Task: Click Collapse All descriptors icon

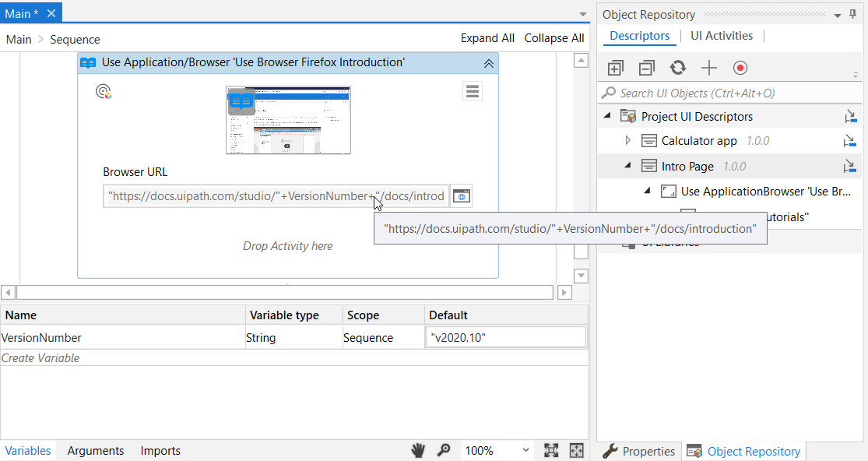Action: (x=646, y=68)
